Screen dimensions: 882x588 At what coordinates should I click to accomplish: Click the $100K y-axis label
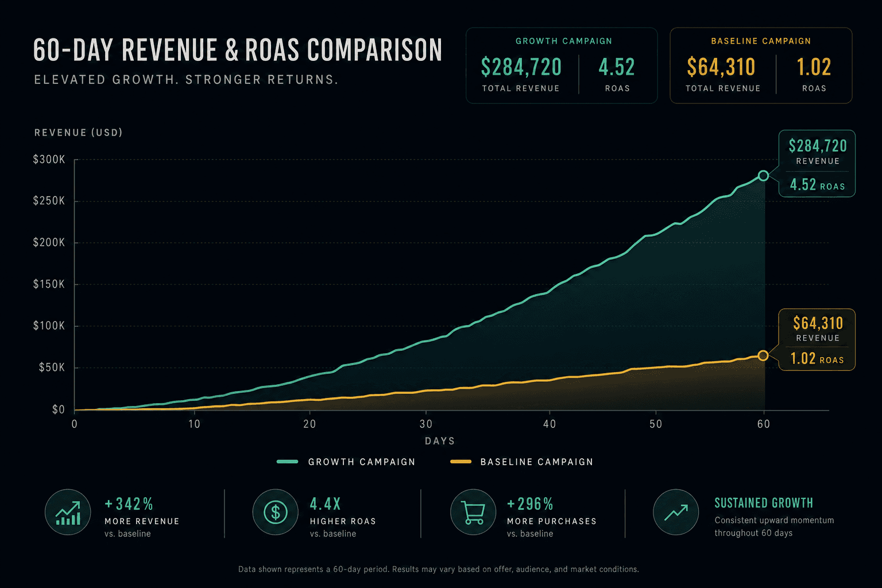pos(49,326)
